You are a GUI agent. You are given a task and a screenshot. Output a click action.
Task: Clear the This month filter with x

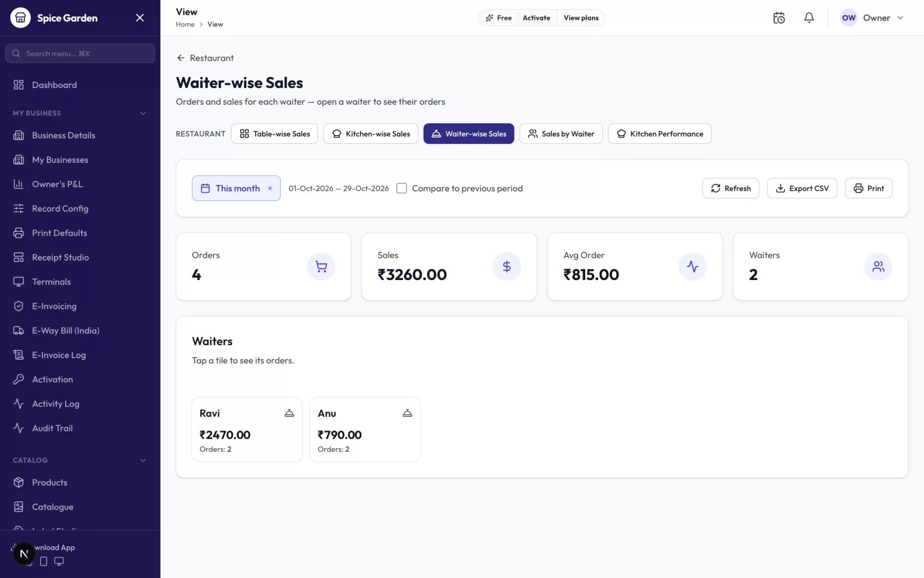270,189
